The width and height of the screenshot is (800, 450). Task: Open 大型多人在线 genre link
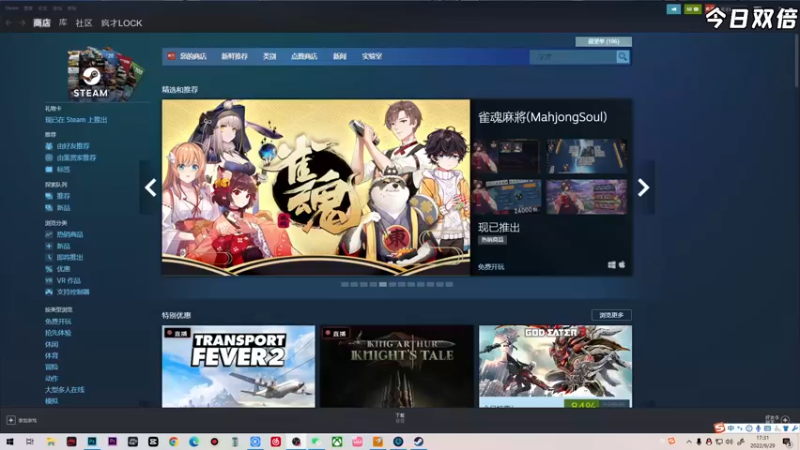[x=65, y=390]
